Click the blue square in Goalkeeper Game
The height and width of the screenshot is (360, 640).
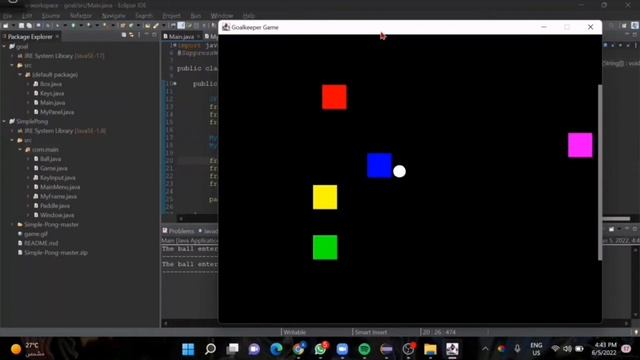(379, 166)
